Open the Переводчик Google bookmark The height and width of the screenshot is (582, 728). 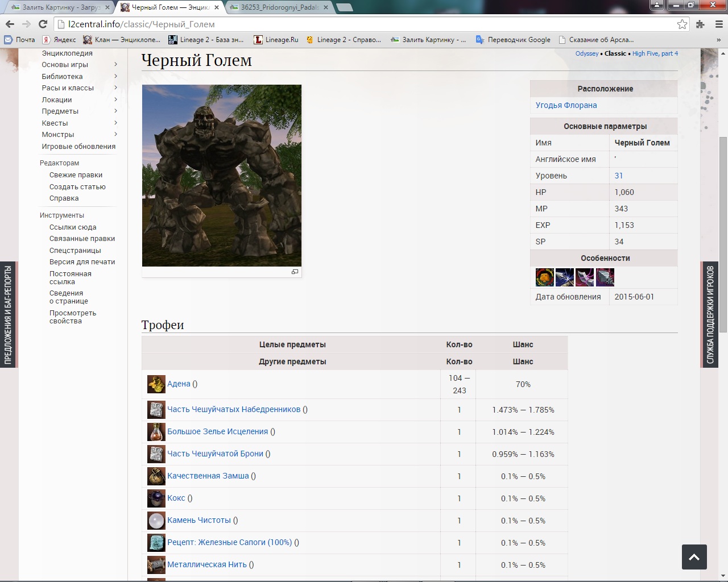(513, 40)
